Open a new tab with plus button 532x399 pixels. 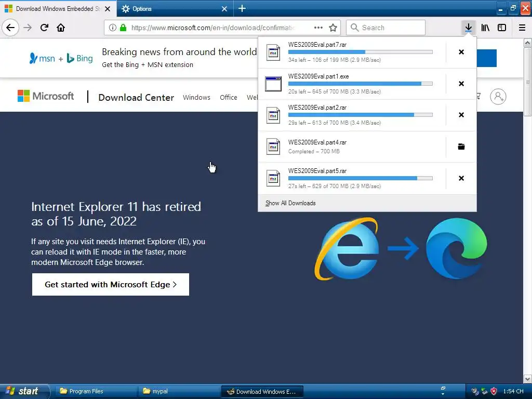tap(242, 8)
